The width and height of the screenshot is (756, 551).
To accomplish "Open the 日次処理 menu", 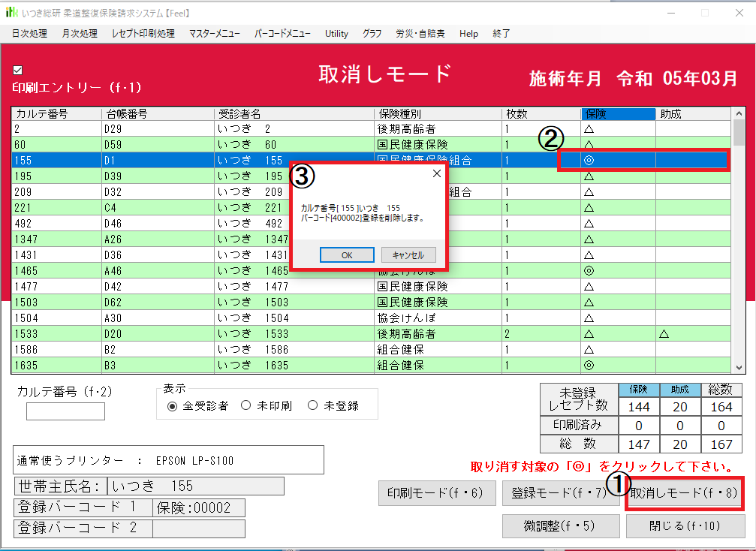I will pyautogui.click(x=29, y=34).
